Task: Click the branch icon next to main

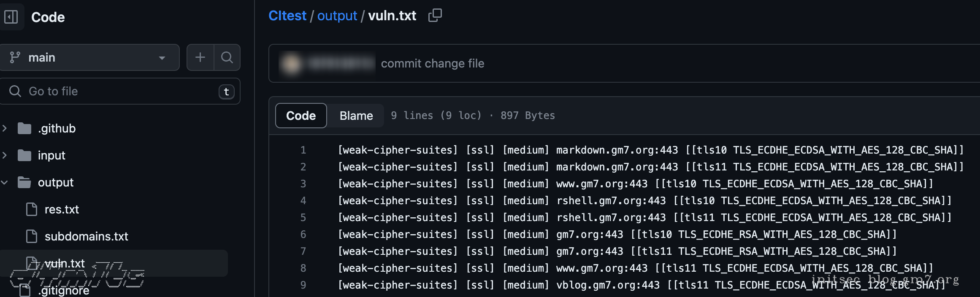Action: pos(15,57)
